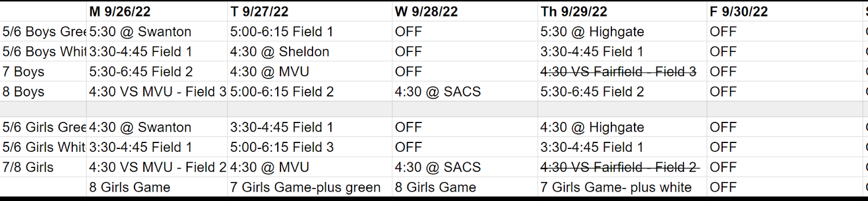Viewport: 868px width, 201px height.
Task: Select struck-through Fairfield Field 3 cell
Action: [622, 72]
